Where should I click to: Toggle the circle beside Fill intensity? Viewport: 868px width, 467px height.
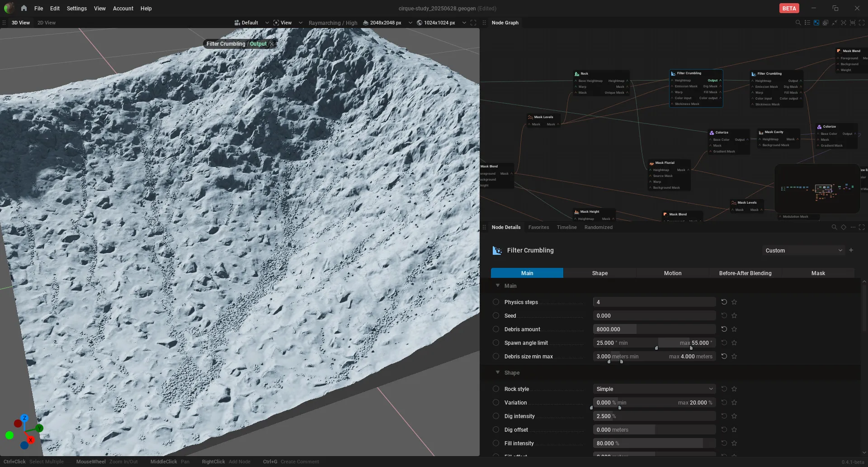pos(496,443)
